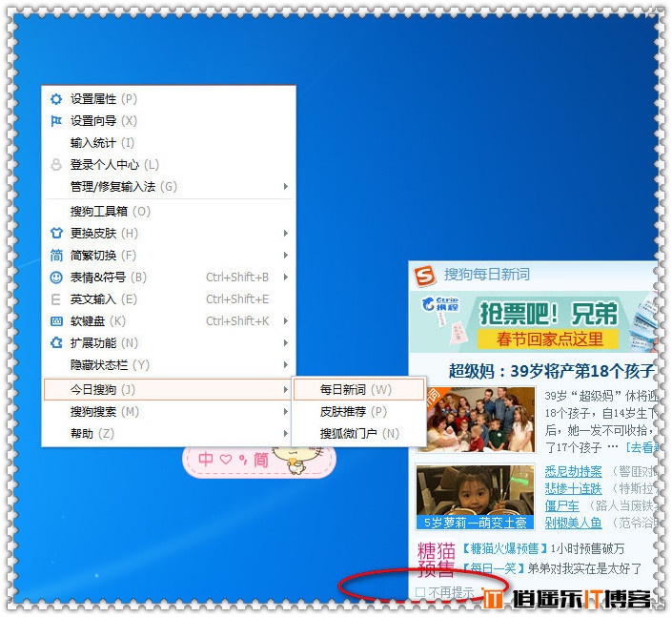672x617 pixels.
Task: Click the heart icon on the input bar
Action: 226,460
